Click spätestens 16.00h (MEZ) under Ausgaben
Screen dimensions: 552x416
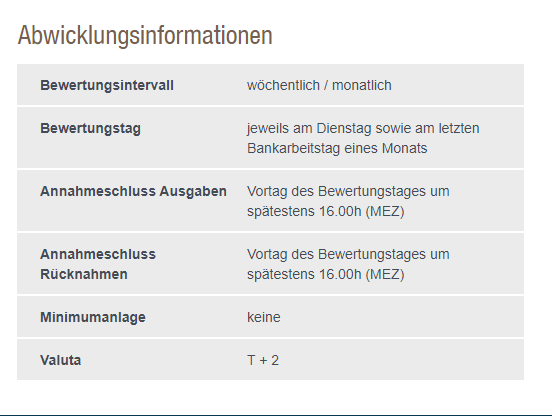(x=326, y=211)
